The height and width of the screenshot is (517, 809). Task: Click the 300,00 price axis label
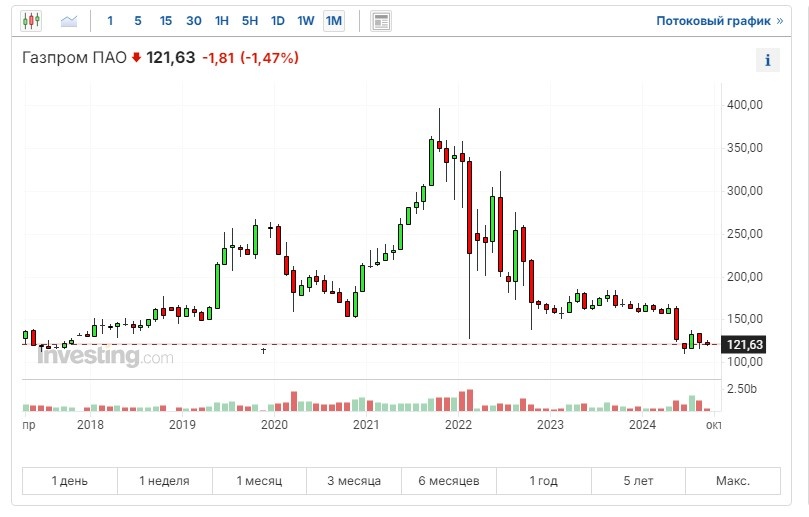[x=745, y=191]
